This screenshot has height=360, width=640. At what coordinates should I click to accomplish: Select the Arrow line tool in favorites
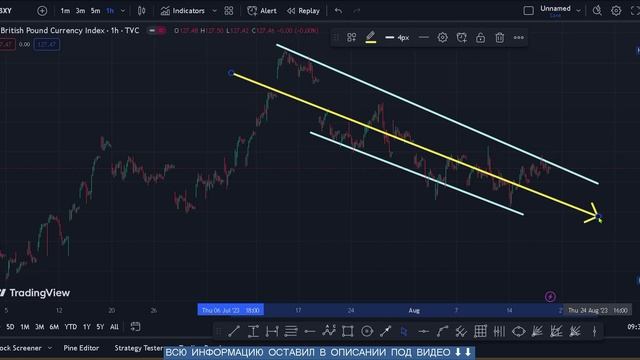(385, 331)
